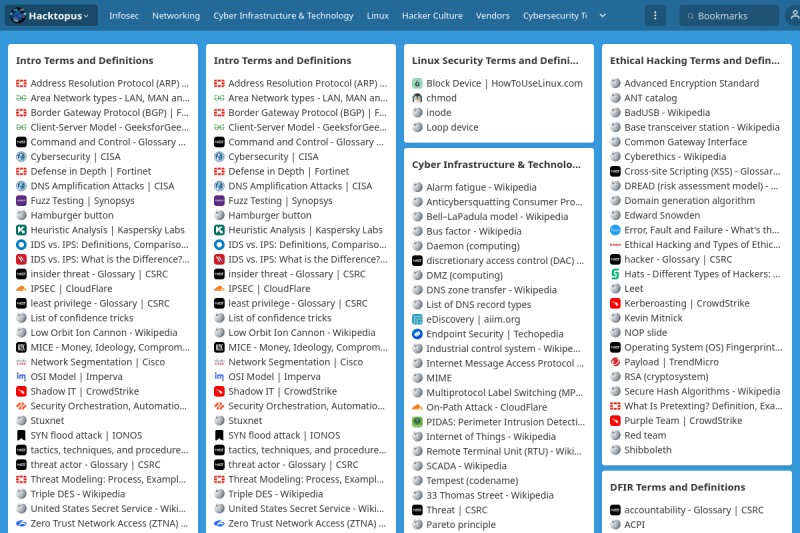800x533 pixels.
Task: Click the globe icon beside Alarm fatigue
Action: [x=417, y=187]
